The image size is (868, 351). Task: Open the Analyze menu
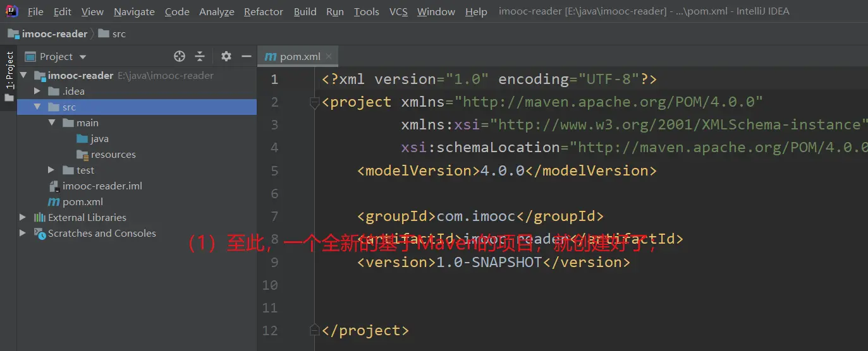[x=217, y=11]
